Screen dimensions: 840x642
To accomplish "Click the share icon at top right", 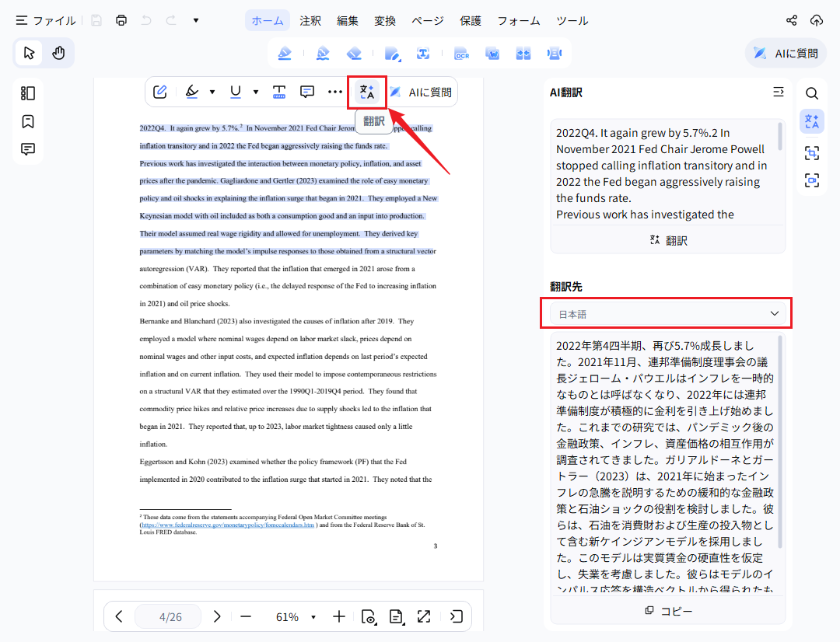I will point(792,20).
